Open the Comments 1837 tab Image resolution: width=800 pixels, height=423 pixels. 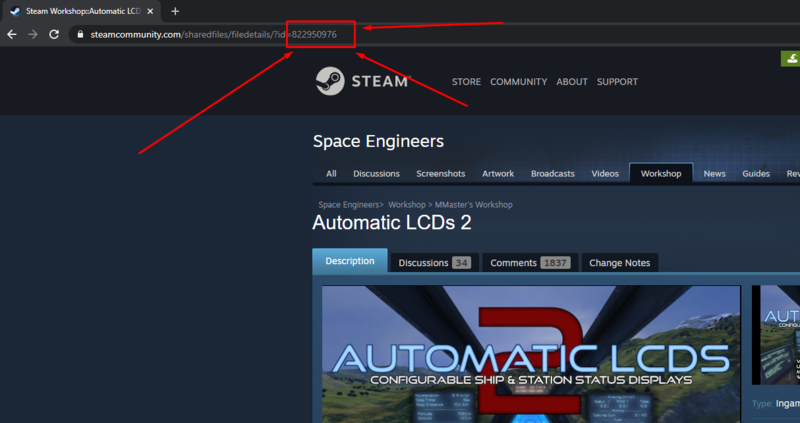pyautogui.click(x=529, y=263)
